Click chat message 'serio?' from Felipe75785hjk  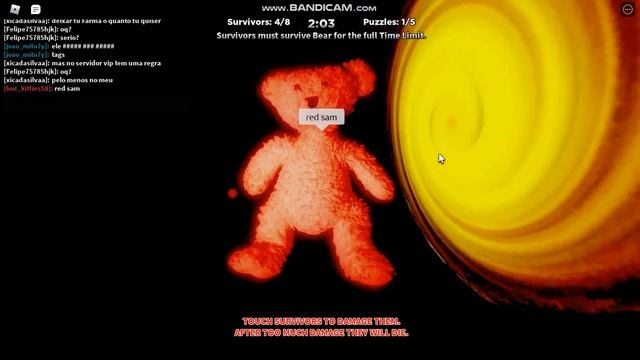pos(41,38)
